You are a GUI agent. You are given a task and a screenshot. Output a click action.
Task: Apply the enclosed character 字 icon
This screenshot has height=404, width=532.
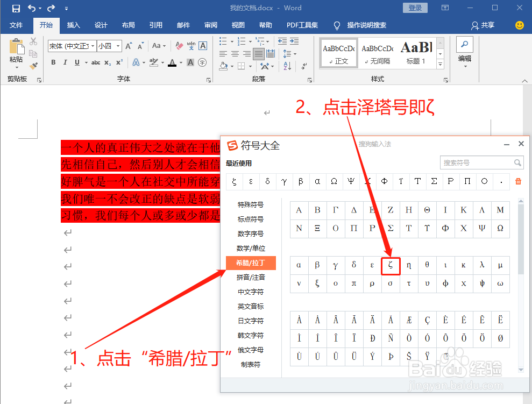202,62
